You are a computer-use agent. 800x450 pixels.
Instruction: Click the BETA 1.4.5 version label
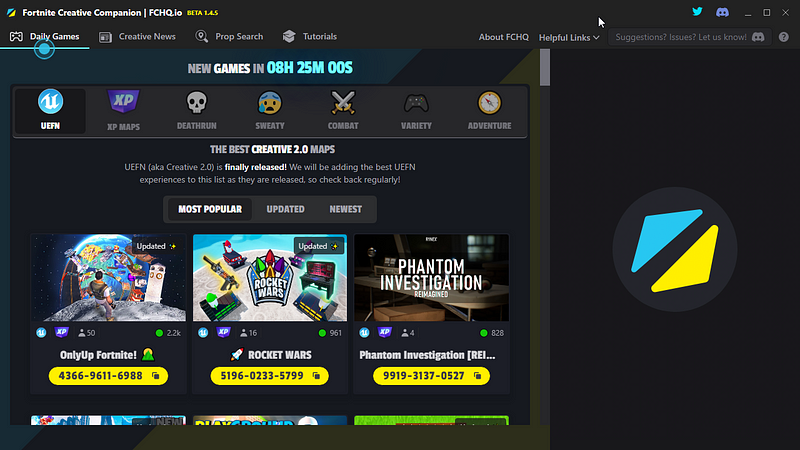203,13
